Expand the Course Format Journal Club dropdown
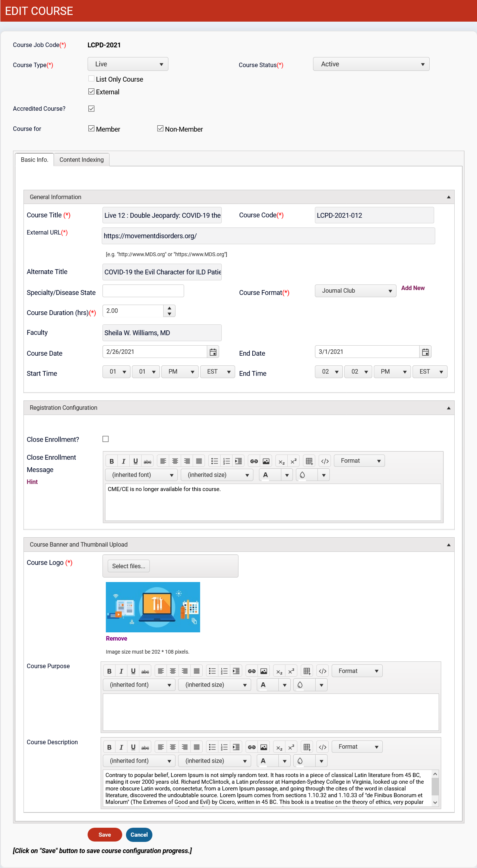 [x=355, y=291]
